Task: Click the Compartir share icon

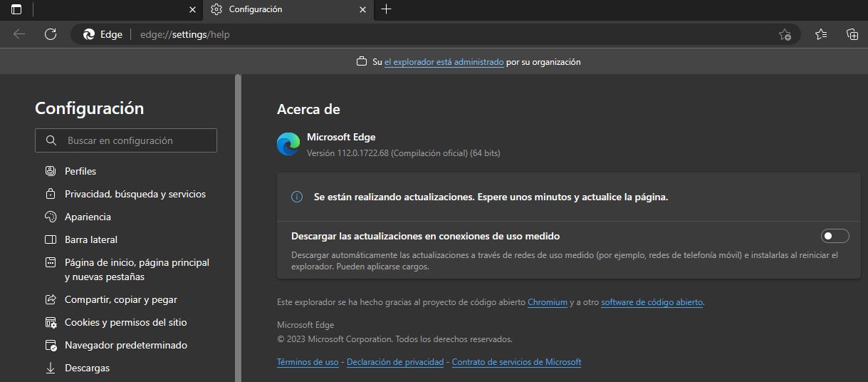Action: point(51,299)
